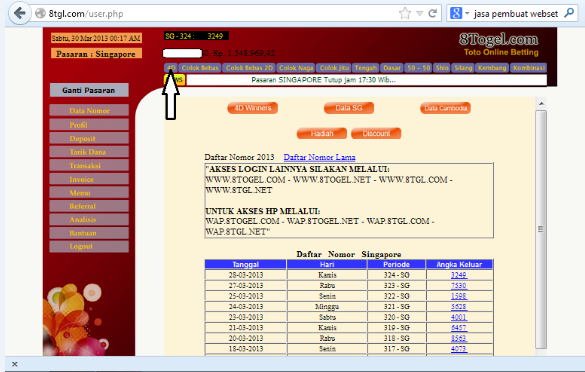The image size is (585, 372).
Task: Close the bottom bar with the X
Action: click(15, 364)
